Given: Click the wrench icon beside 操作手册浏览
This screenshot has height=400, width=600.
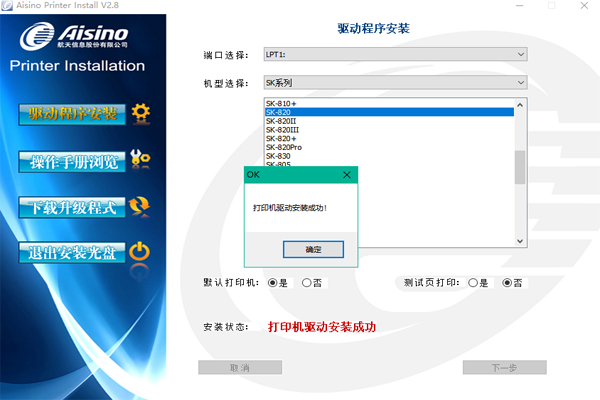Looking at the screenshot, I should [x=140, y=160].
